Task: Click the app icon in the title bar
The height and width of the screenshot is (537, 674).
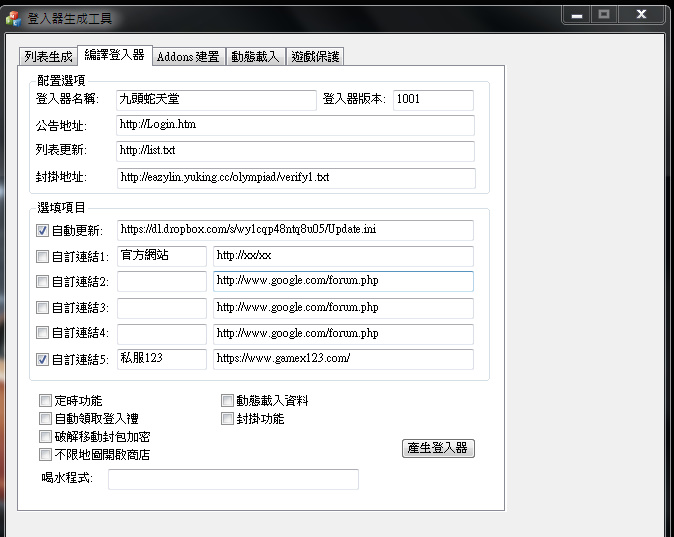Action: [13, 18]
